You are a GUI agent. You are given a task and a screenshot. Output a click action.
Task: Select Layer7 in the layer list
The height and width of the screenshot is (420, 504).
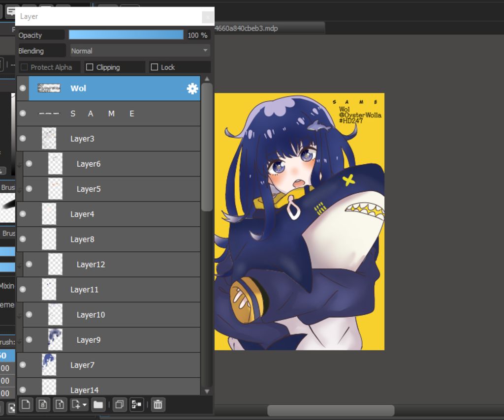108,365
